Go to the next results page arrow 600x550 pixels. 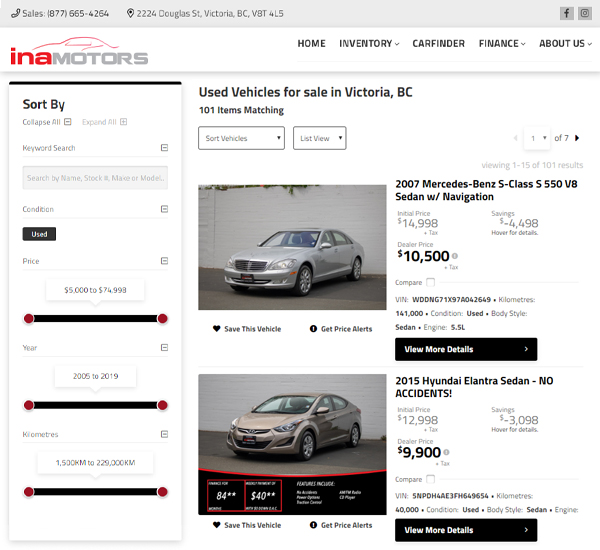click(x=577, y=138)
